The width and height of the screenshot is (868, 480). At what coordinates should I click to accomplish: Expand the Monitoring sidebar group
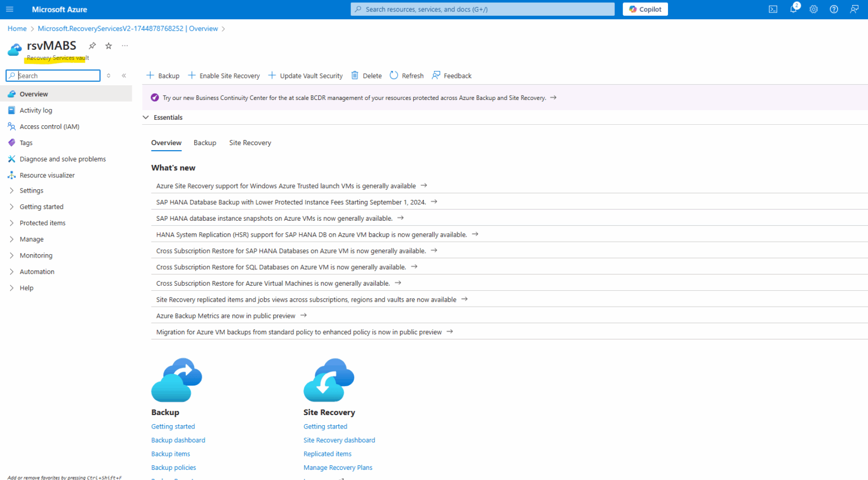pyautogui.click(x=36, y=256)
